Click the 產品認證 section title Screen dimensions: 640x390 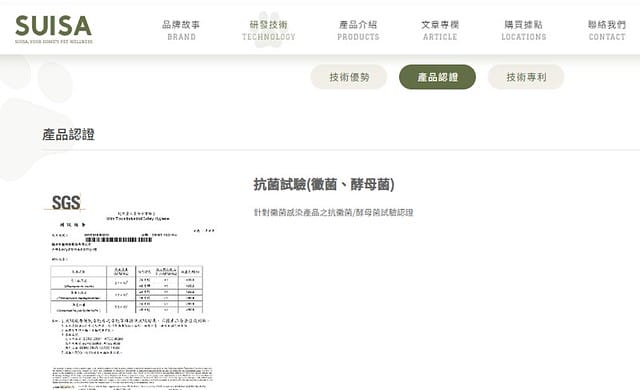[x=69, y=134]
